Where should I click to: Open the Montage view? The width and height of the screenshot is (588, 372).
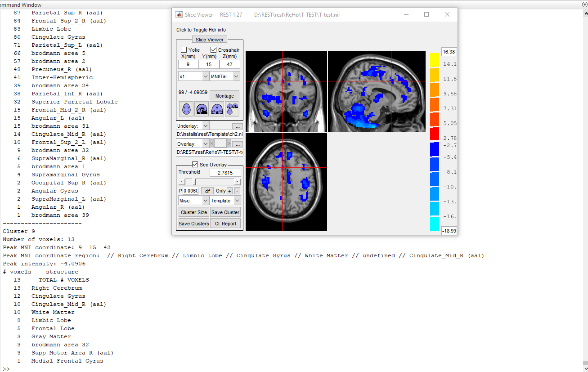coord(224,96)
